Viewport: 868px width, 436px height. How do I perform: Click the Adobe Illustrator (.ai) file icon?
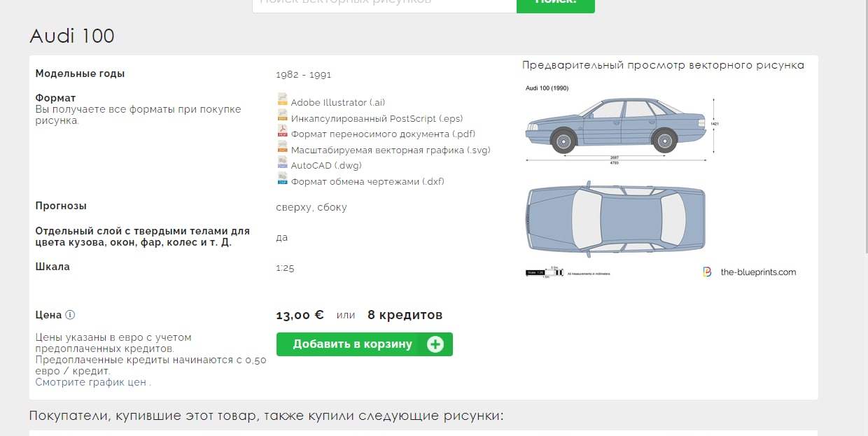click(282, 99)
